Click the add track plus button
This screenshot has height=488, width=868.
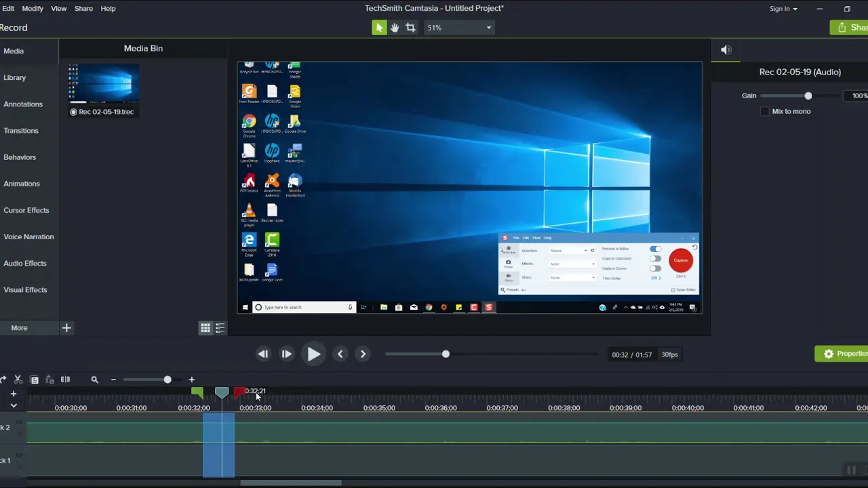pyautogui.click(x=14, y=394)
